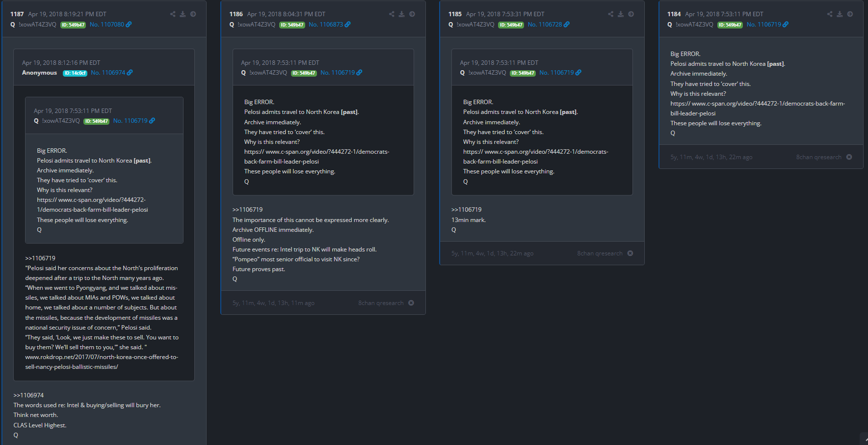
Task: Click the chain-link icon beside No. 1106728
Action: click(567, 25)
